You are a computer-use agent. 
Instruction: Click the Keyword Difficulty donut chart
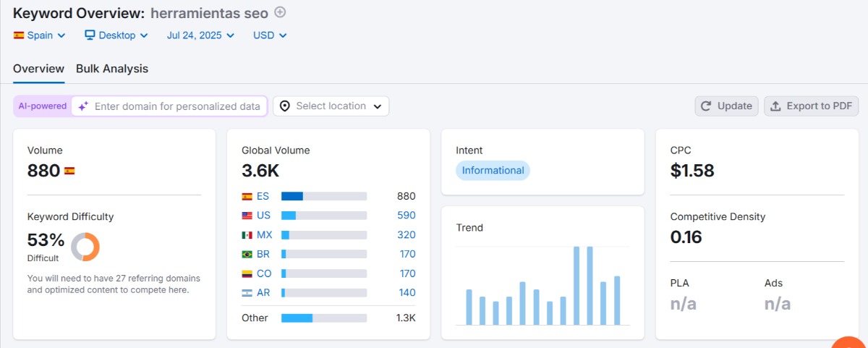point(85,247)
